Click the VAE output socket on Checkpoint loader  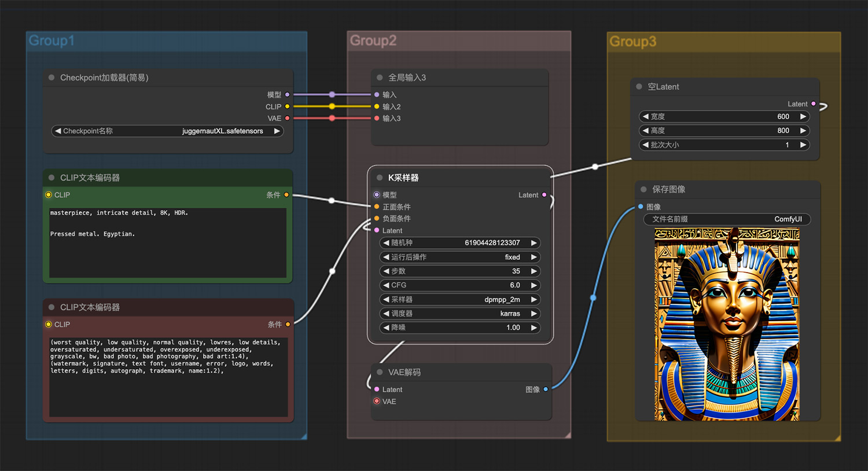click(x=287, y=118)
